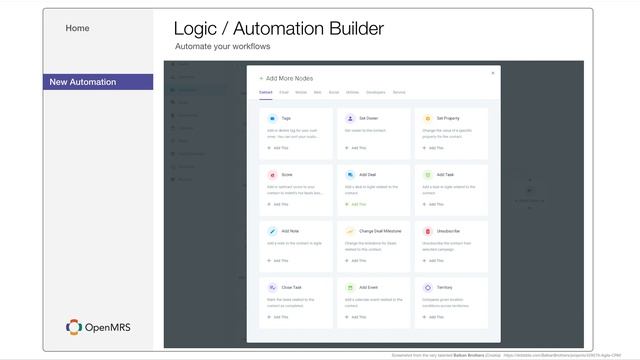
Task: Click the Close Task node icon
Action: tap(272, 287)
